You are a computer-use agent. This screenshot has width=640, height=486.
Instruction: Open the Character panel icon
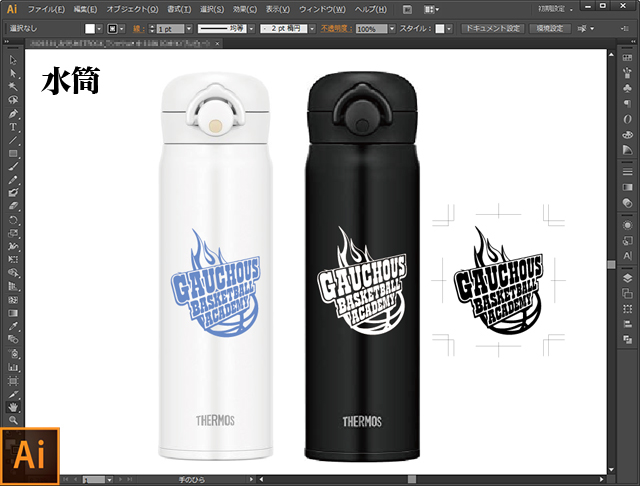627,256
